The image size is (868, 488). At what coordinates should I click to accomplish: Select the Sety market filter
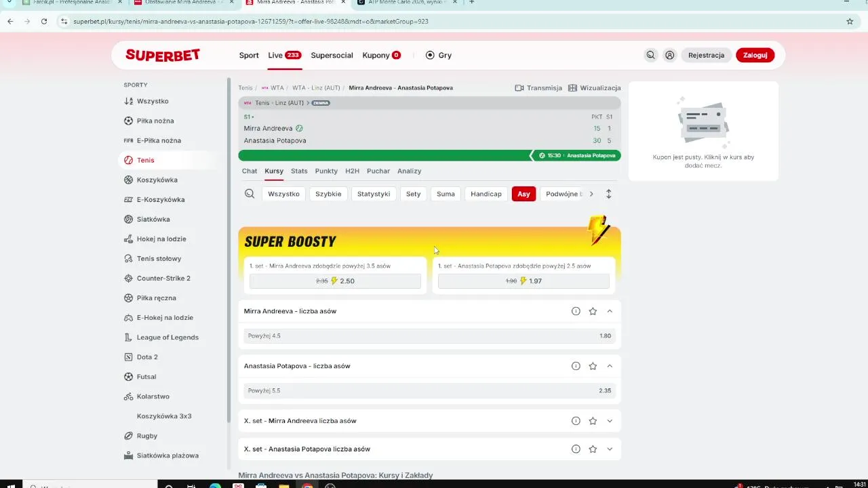click(413, 194)
